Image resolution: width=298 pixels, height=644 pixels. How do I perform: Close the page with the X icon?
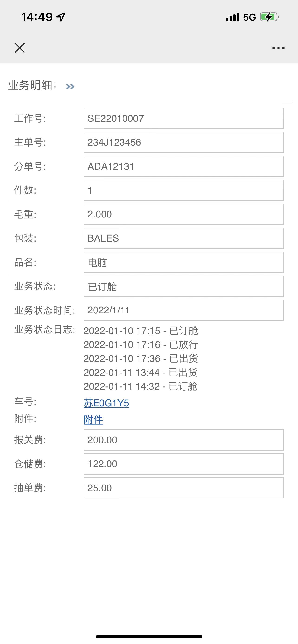tap(19, 48)
